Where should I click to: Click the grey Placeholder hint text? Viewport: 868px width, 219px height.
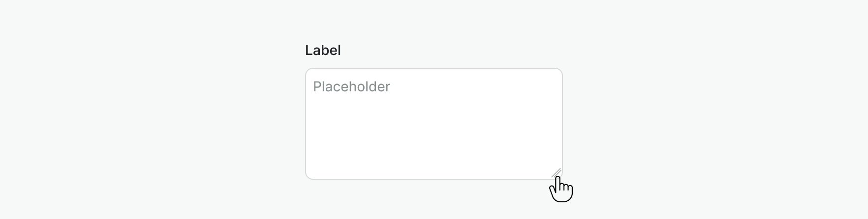pyautogui.click(x=351, y=87)
